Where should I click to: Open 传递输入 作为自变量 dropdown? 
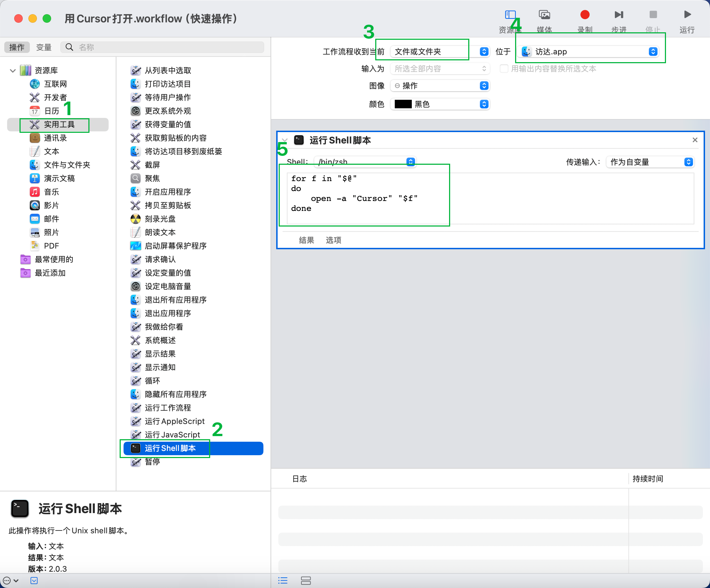pos(650,162)
